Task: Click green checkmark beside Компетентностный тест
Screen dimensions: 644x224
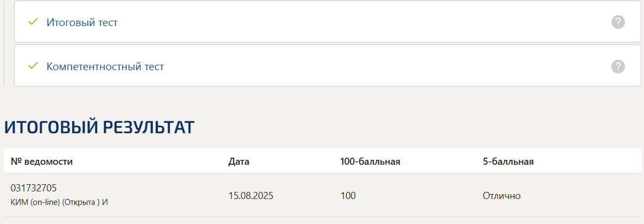Action: click(33, 66)
